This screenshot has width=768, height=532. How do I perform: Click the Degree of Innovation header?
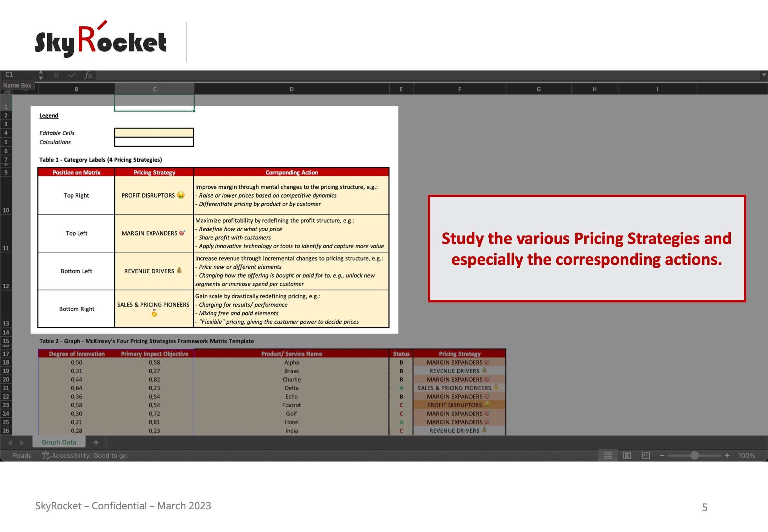[77, 354]
